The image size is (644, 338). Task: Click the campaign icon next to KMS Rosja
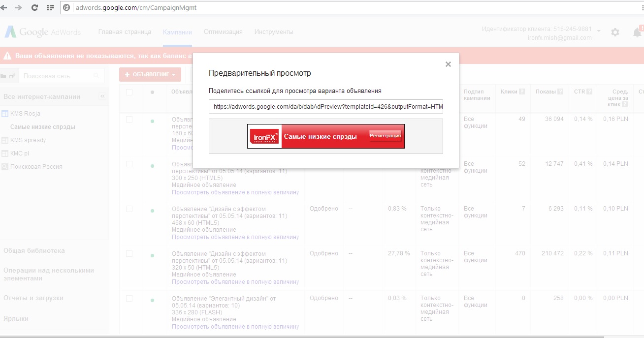point(5,114)
